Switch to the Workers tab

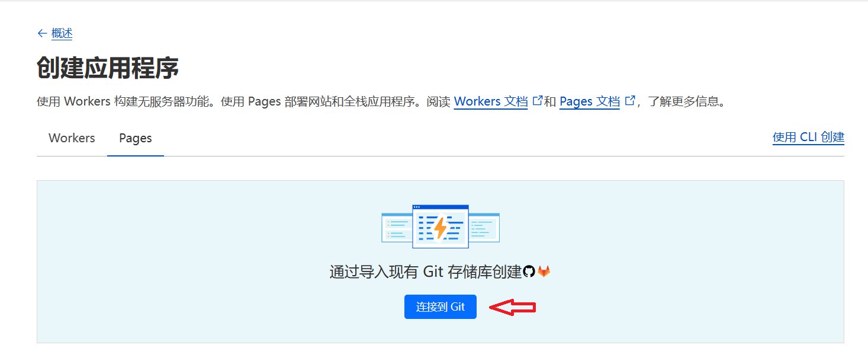point(72,138)
